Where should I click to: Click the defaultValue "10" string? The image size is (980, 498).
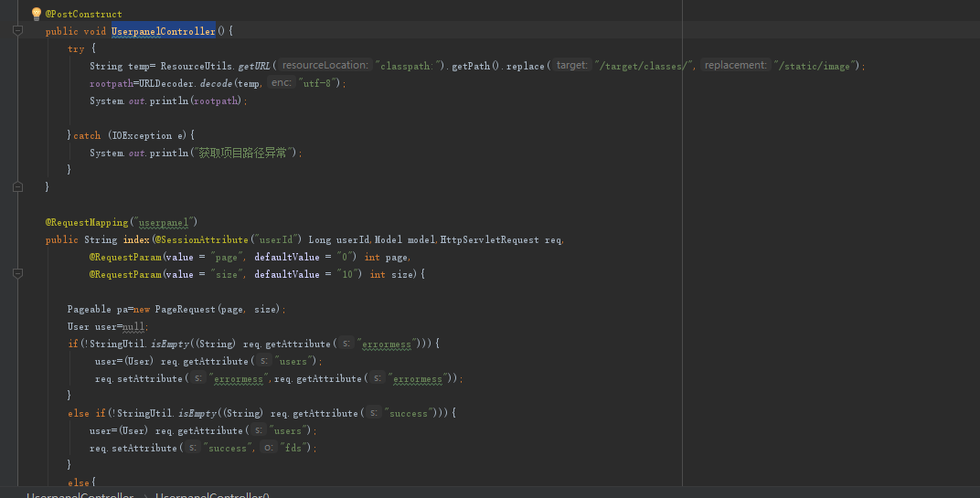(x=347, y=274)
